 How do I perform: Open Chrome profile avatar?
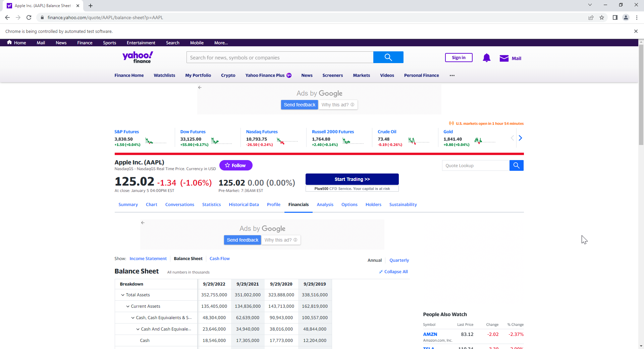(626, 17)
